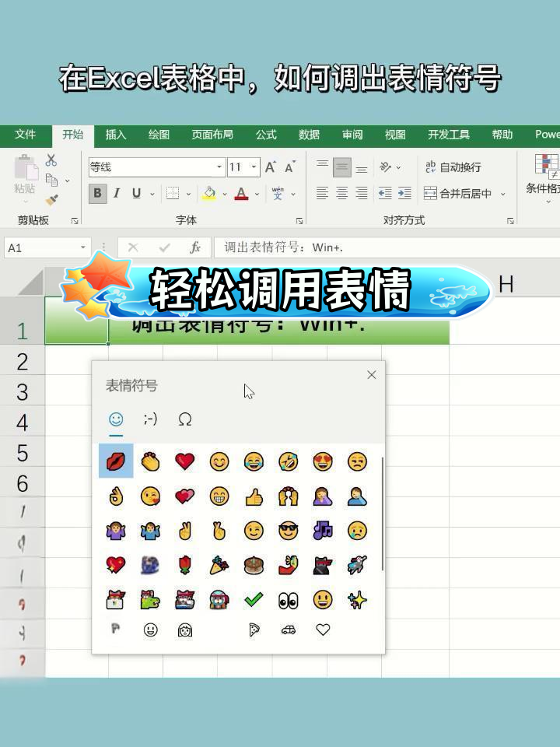Switch to the 插入 ribbon tab
The image size is (560, 747).
(x=116, y=135)
